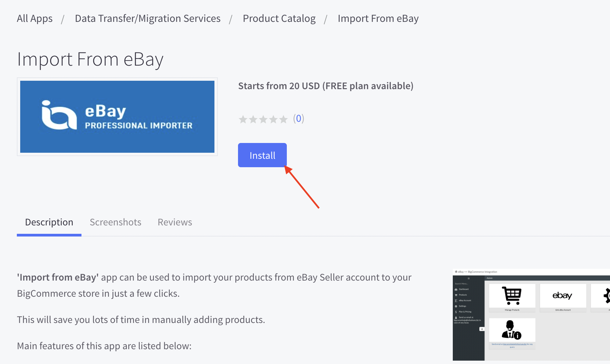Go to the All Apps breadcrumb

[35, 19]
